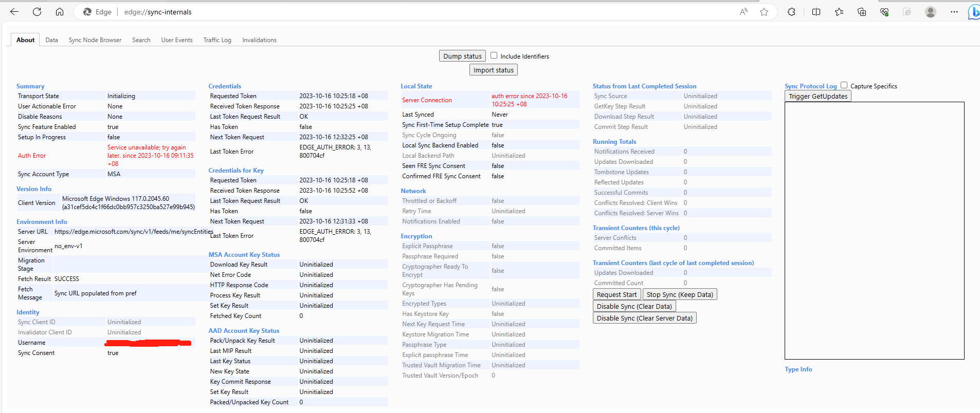Open the browser home page
Screen dimensions: 980x413
coord(60,12)
